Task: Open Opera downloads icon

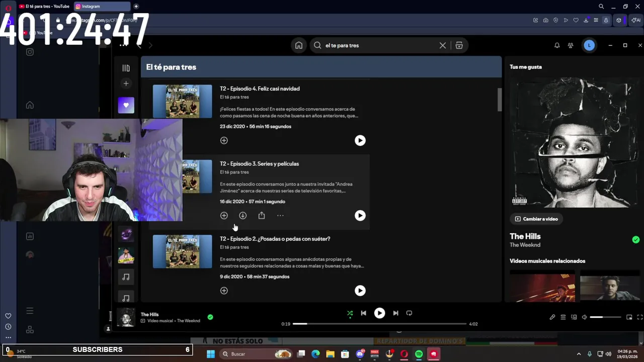Action: (586, 20)
